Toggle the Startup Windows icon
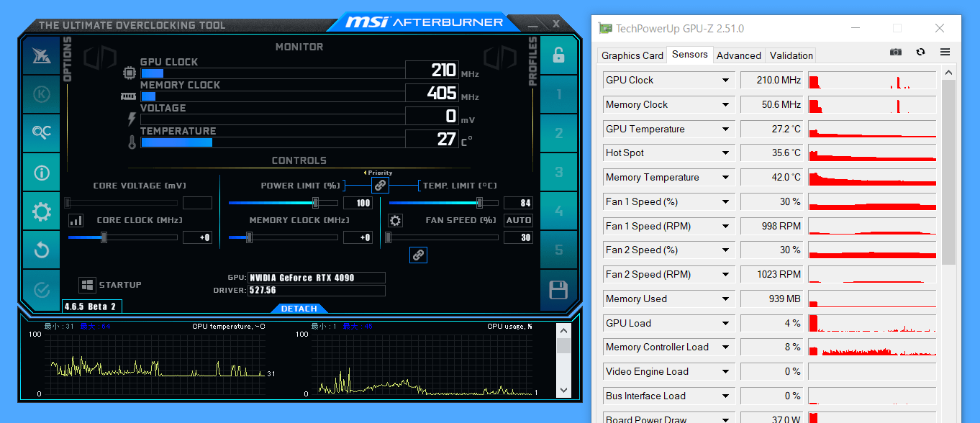 coord(87,285)
